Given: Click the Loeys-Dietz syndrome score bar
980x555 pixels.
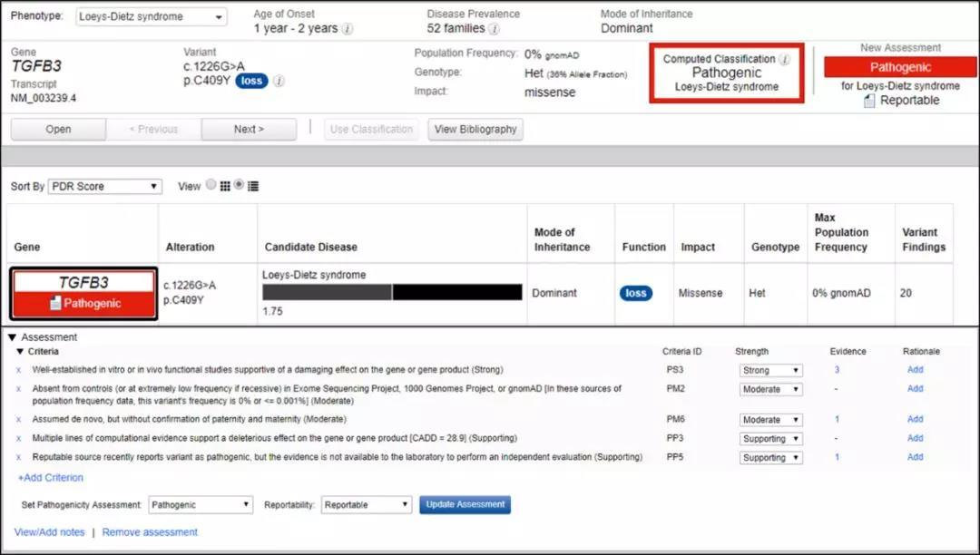Looking at the screenshot, I should 392,292.
